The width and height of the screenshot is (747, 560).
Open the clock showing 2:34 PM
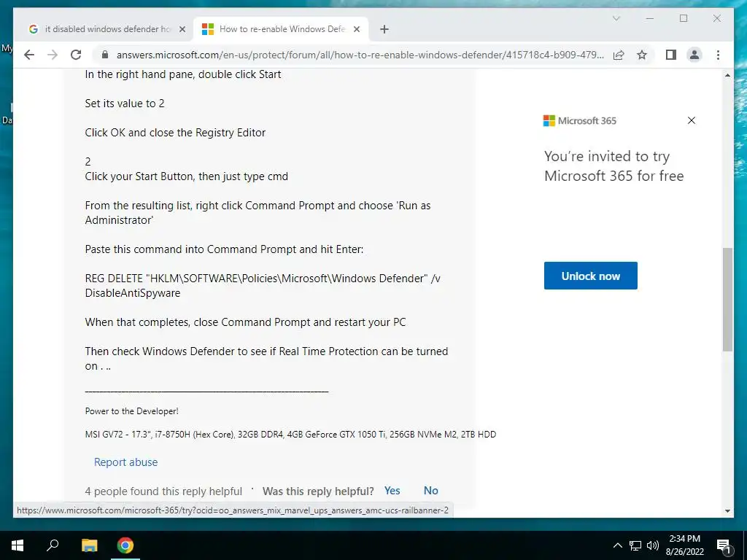click(684, 545)
